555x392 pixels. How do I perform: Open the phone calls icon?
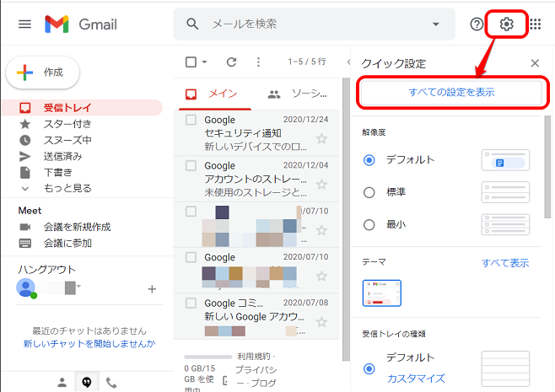111,383
